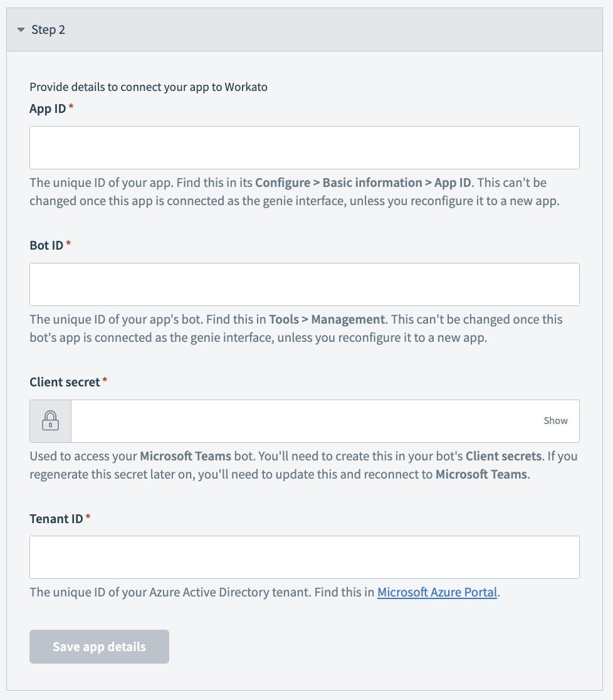Image resolution: width=613 pixels, height=700 pixels.
Task: Open the Microsoft Azure Portal link
Action: [437, 591]
